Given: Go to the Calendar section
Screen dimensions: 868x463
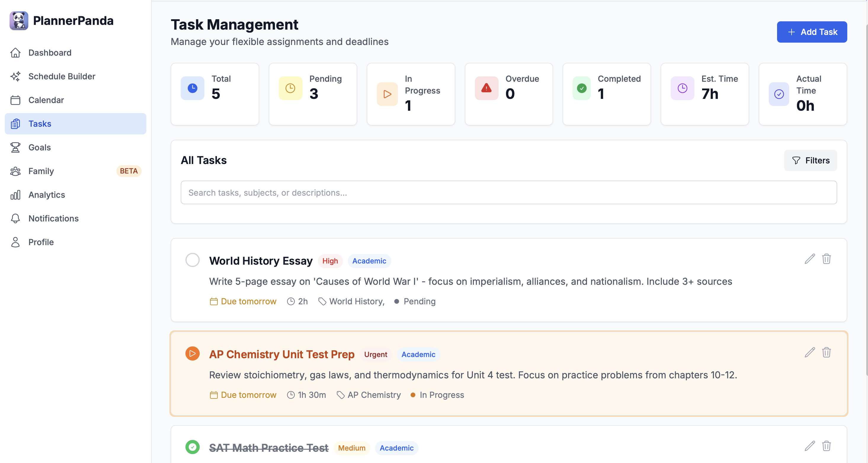Looking at the screenshot, I should [46, 100].
